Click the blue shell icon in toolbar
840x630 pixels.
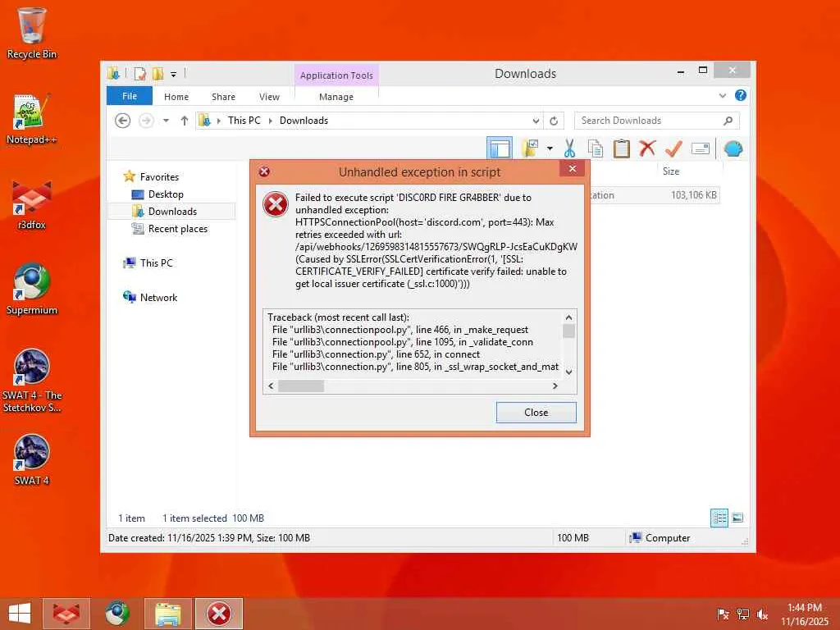[x=733, y=148]
